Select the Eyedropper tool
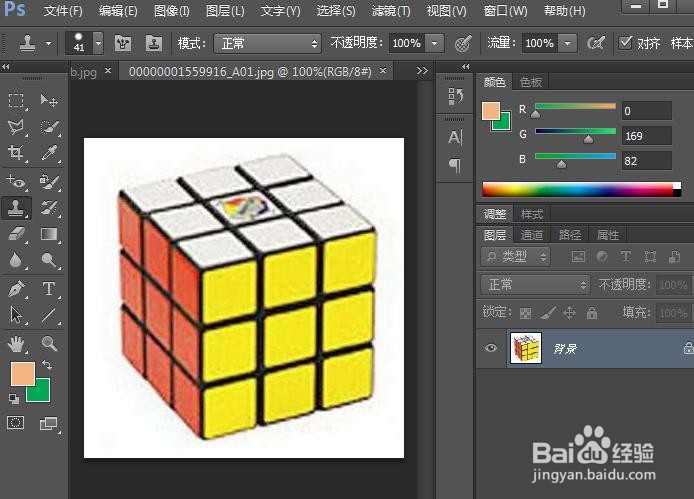 (x=49, y=153)
